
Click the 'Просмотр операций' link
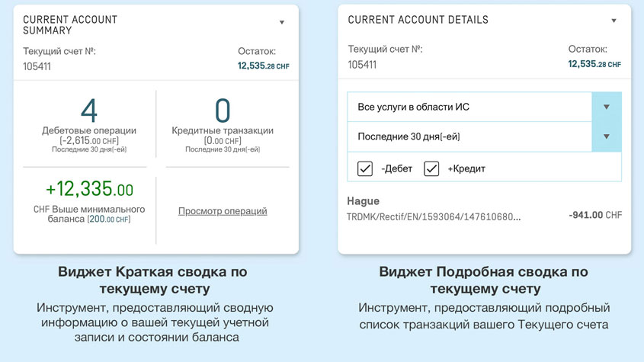pos(223,211)
